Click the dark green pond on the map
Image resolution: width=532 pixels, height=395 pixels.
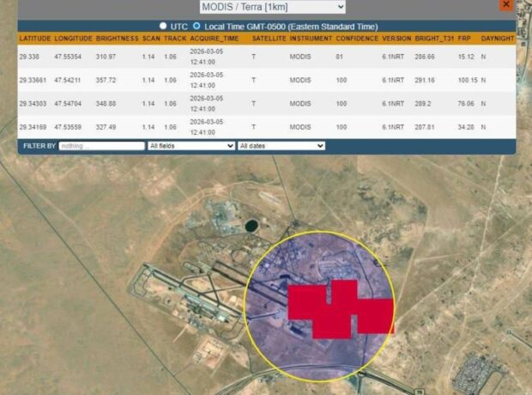pos(251,226)
